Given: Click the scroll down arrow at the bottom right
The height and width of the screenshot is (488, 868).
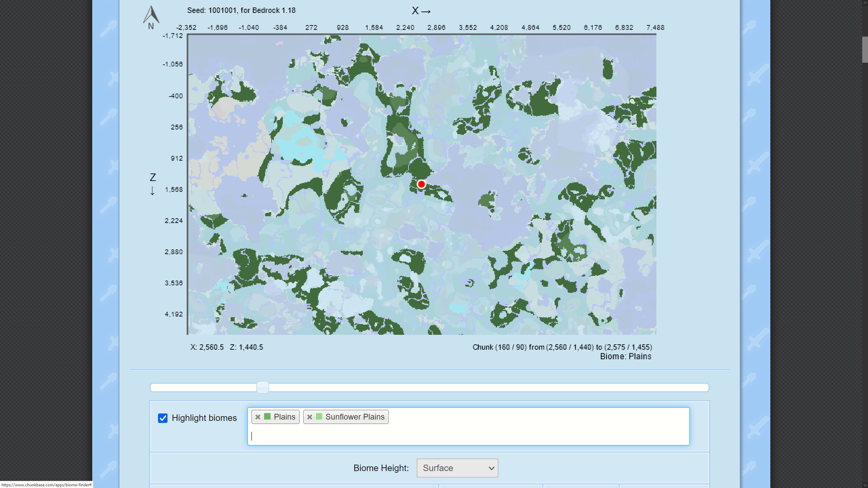Looking at the screenshot, I should coord(865,485).
